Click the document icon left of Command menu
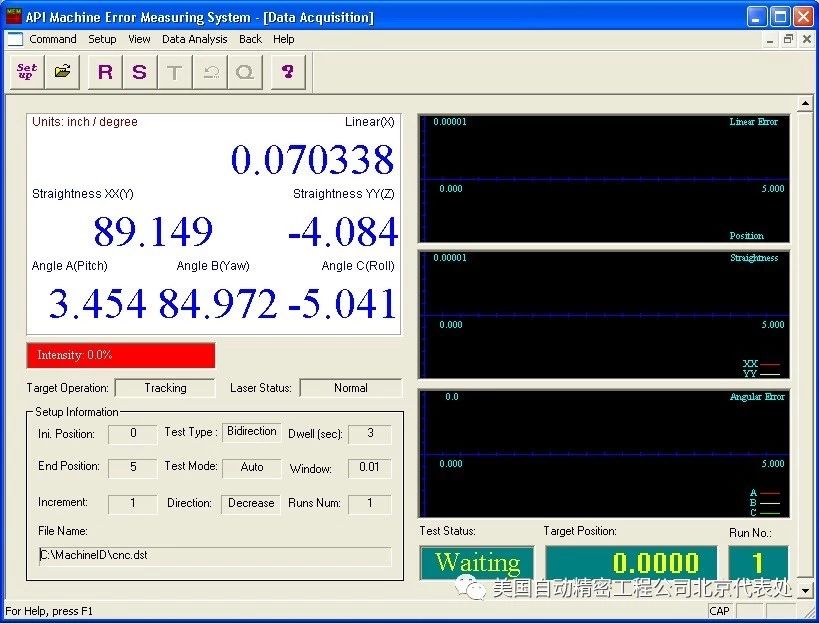Viewport: 819px width, 624px height. (15, 39)
